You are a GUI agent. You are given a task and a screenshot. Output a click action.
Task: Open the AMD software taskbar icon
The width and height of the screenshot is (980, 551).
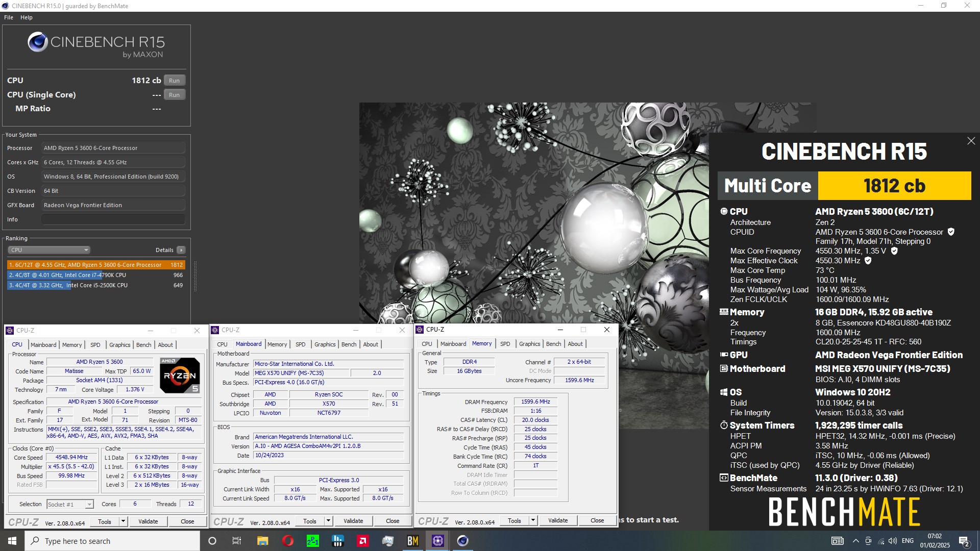click(362, 541)
